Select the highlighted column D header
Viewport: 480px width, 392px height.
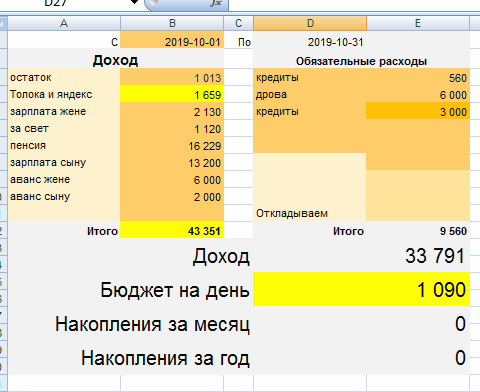[x=310, y=23]
